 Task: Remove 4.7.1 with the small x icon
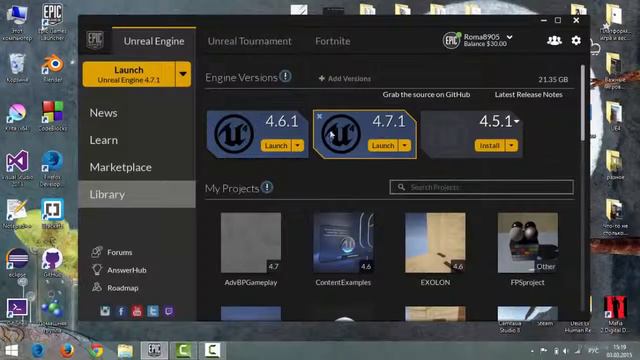[320, 116]
